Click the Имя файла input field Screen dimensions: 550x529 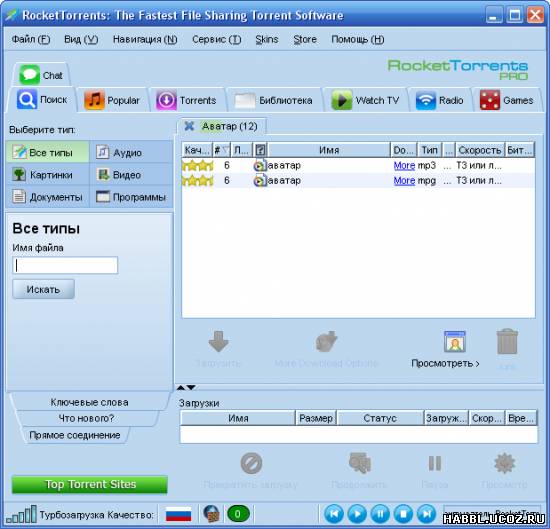65,265
